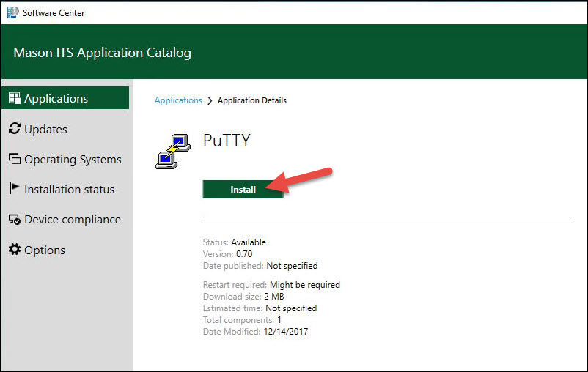The height and width of the screenshot is (372, 588).
Task: Click the Software Center title bar icon
Action: 12,12
